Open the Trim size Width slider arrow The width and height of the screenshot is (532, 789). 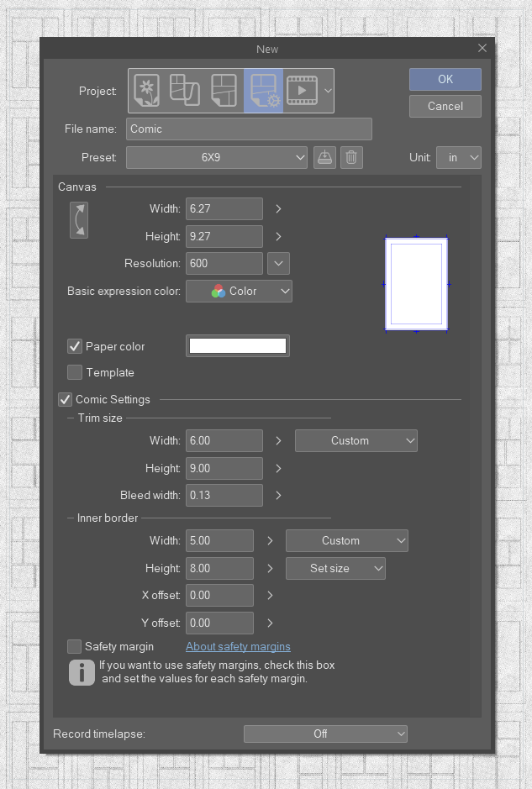coord(278,441)
